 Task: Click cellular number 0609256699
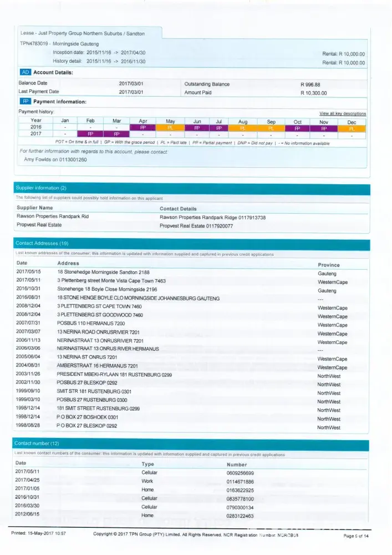click(x=240, y=472)
